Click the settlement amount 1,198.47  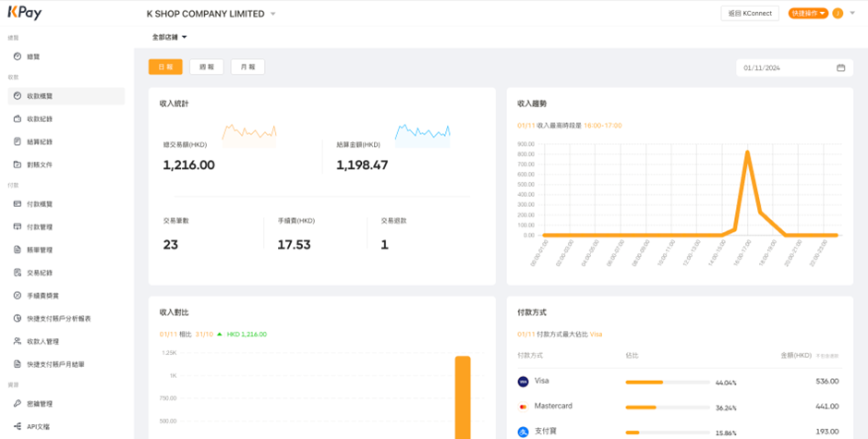pos(362,165)
